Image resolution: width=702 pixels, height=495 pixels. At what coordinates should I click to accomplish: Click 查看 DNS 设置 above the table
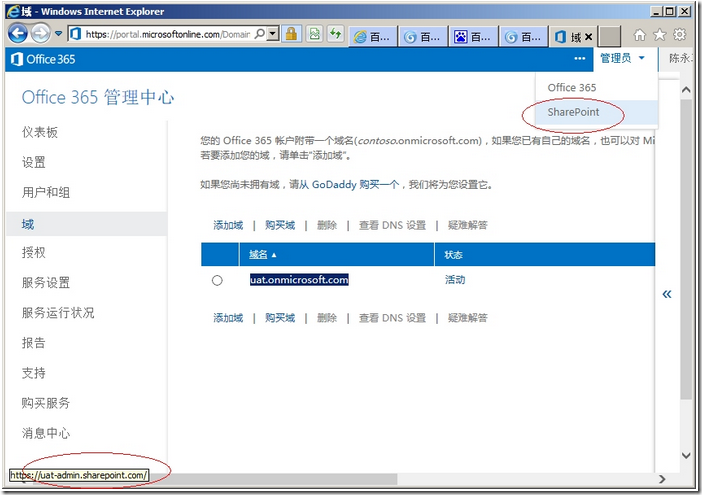[392, 225]
